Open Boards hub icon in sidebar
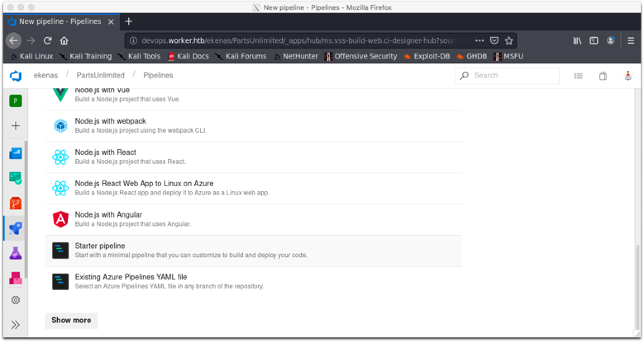The image size is (644, 342). point(16,178)
